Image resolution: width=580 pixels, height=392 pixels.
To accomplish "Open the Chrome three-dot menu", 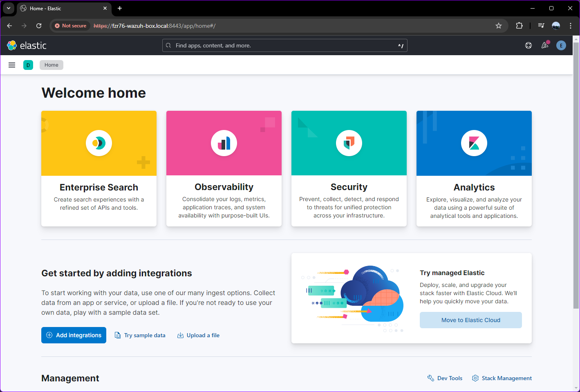I will [x=571, y=26].
